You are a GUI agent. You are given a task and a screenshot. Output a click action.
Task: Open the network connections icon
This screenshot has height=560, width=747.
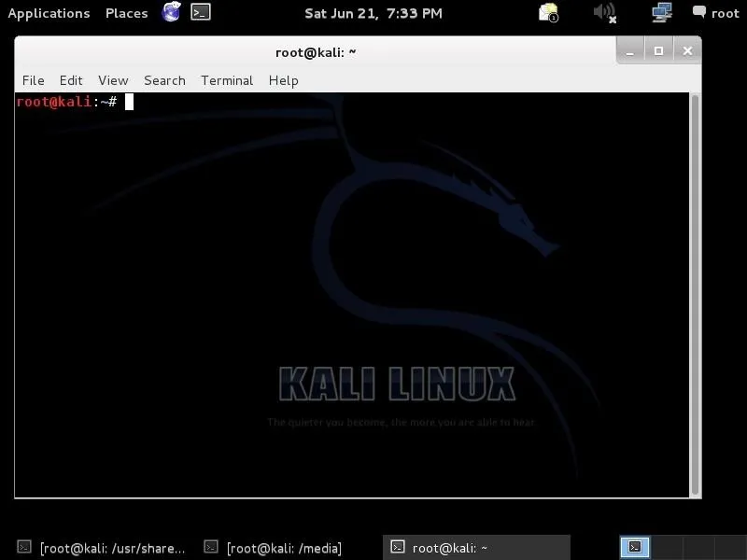(662, 12)
